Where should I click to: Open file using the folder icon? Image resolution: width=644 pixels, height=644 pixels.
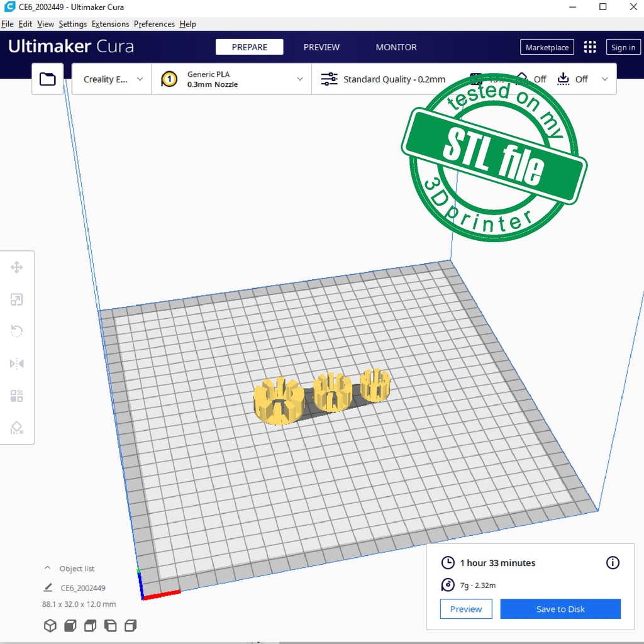[48, 79]
